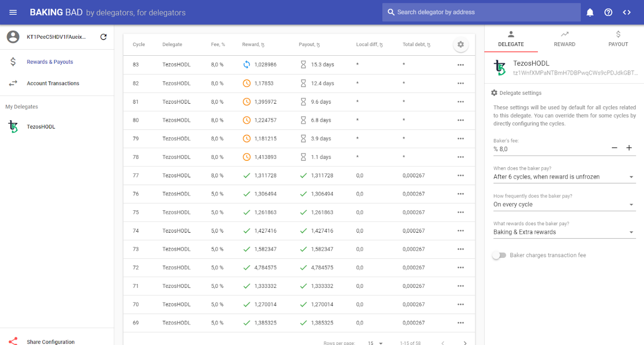Click the Delegate settings heading
The image size is (644, 345).
click(520, 93)
